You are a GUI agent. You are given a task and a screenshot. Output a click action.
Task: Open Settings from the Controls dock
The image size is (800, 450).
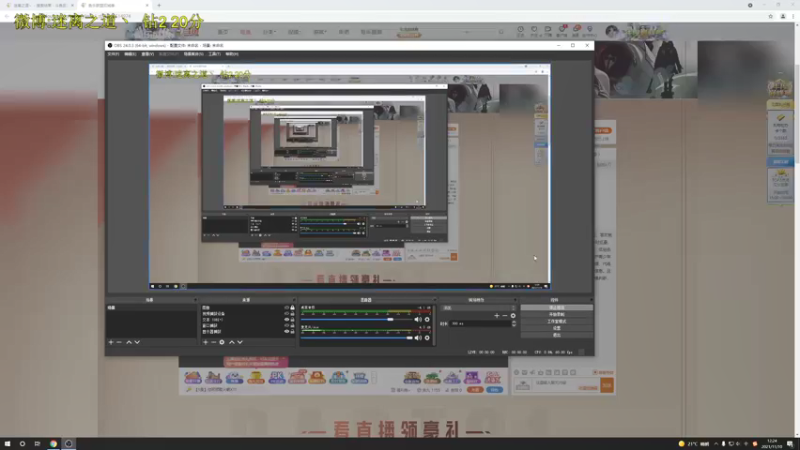pos(557,328)
